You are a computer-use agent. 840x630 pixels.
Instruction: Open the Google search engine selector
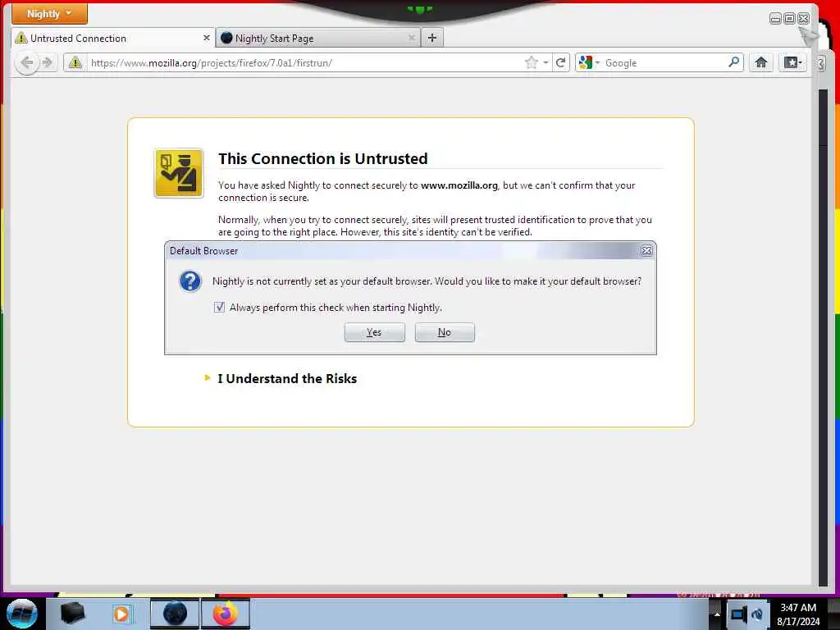(x=589, y=62)
